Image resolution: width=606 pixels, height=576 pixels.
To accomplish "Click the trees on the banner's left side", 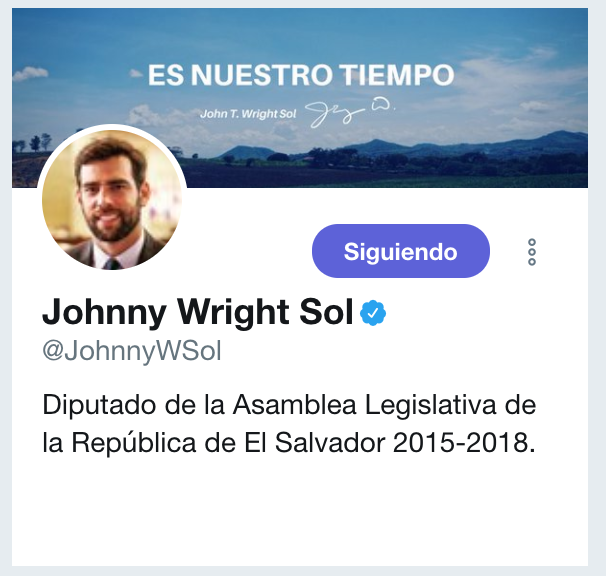I will [34, 142].
